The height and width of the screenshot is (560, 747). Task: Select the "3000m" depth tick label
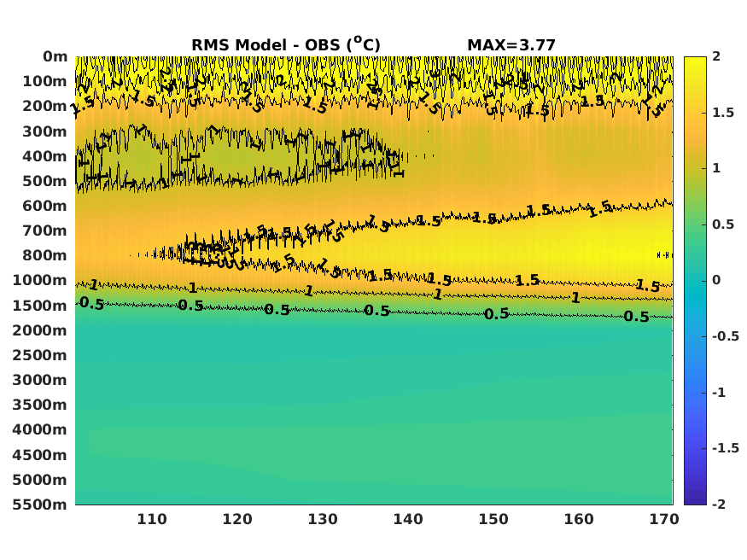(x=40, y=380)
